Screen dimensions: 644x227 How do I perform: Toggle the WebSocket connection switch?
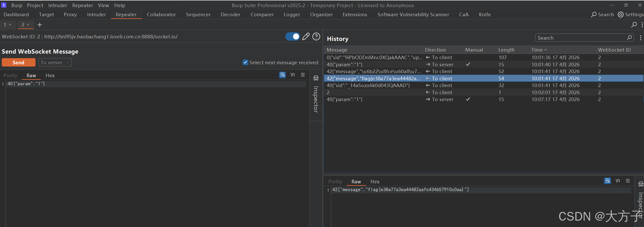pos(293,37)
